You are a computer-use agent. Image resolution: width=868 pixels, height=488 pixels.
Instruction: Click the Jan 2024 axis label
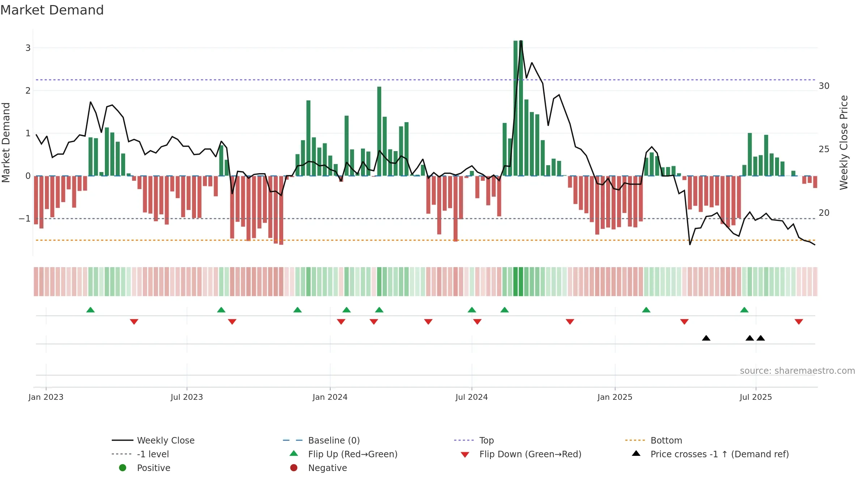tap(330, 397)
